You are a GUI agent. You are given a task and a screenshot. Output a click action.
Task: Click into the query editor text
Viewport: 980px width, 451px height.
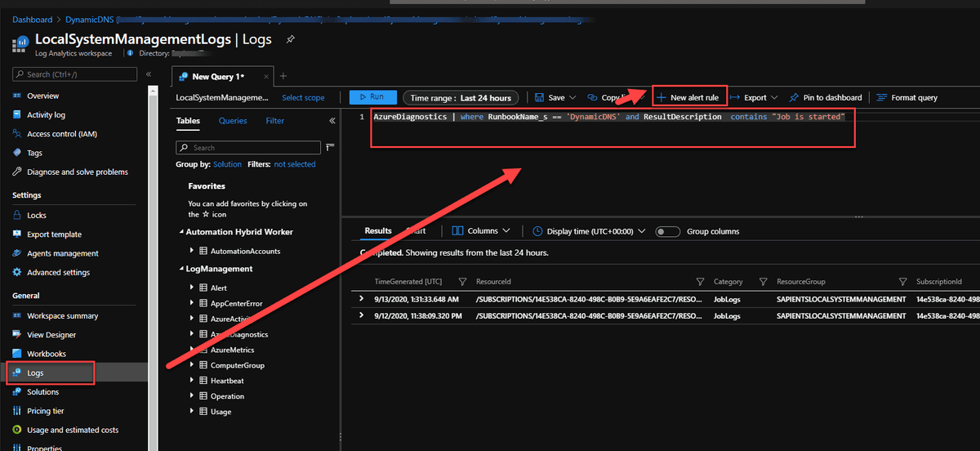coord(608,117)
